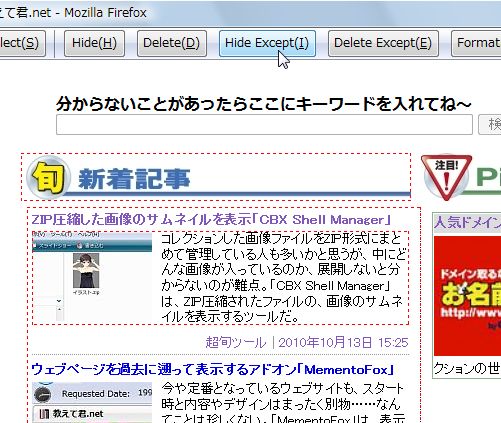The image size is (501, 423).
Task: Click the CBX Shell Manager screenshot thumbnail
Action: coord(92,277)
